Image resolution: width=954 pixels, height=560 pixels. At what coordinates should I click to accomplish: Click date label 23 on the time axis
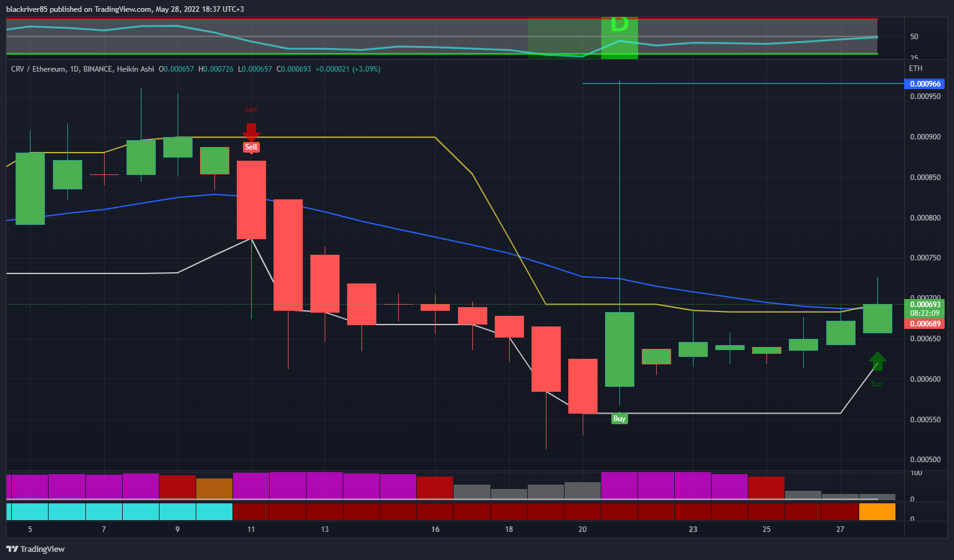click(693, 529)
